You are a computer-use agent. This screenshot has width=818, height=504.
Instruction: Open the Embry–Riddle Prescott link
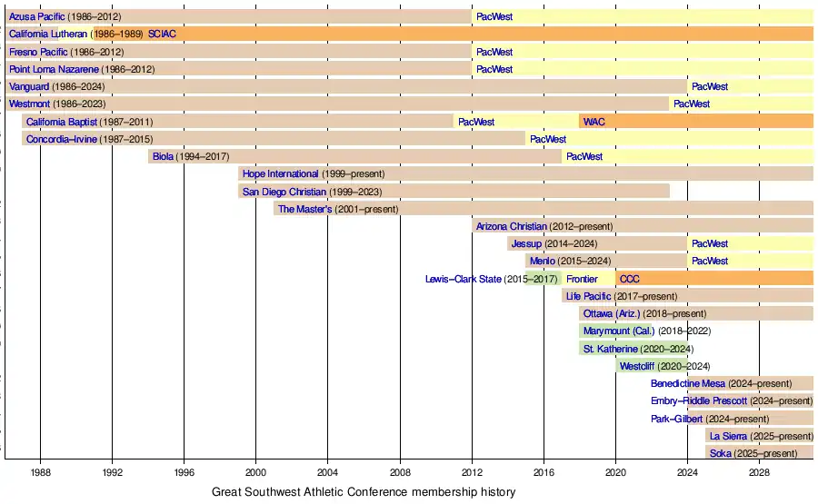pos(699,400)
